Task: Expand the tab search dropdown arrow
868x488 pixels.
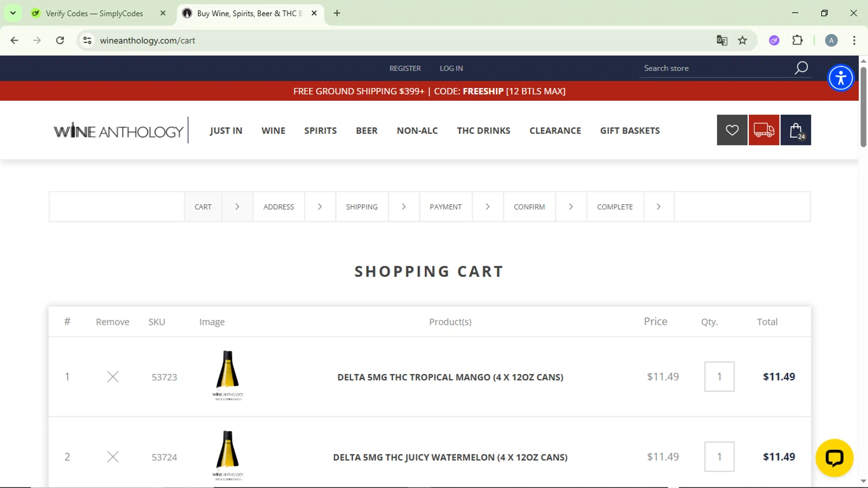Action: pos(13,13)
